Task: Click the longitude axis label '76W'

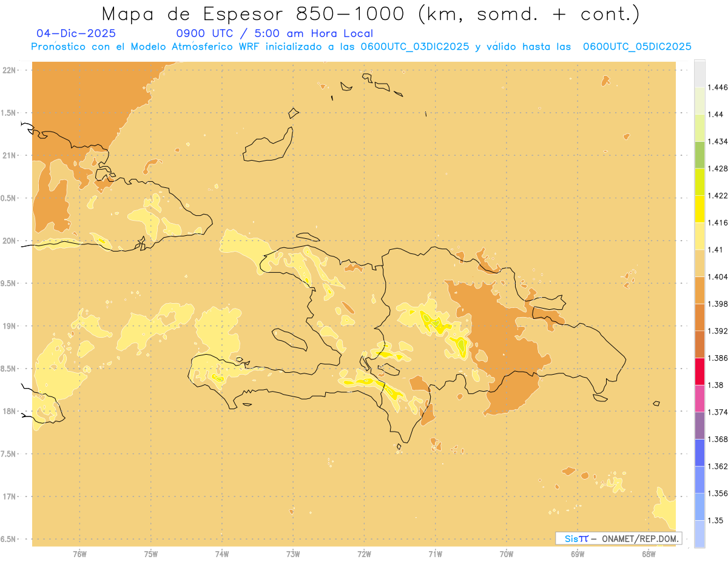Action: click(x=79, y=554)
